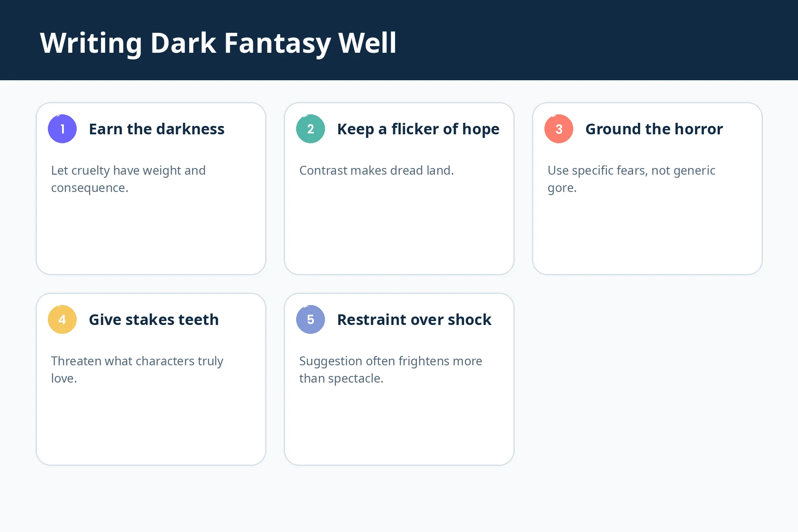Select the 'Restraint over shock' heading
The height and width of the screenshot is (532, 798).
[x=414, y=320]
